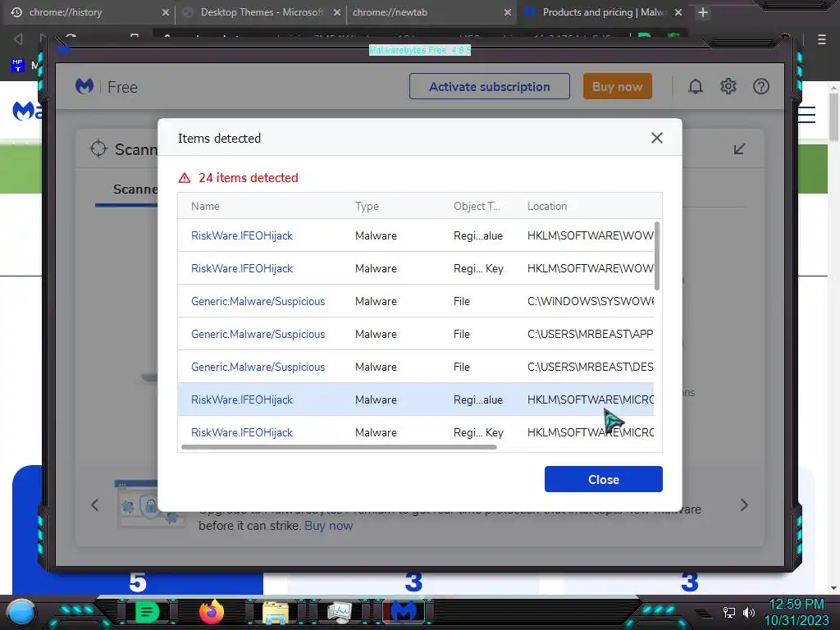Switch to Products and pricing tab

[x=605, y=12]
